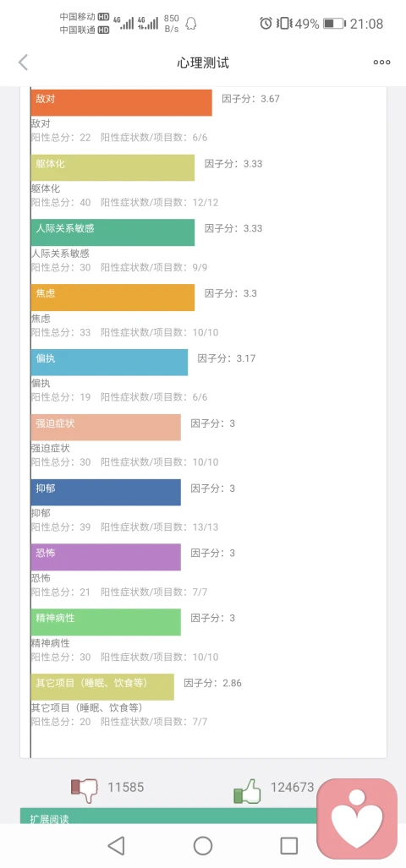Viewport: 406px width, 868px height.
Task: Tap the back arrow in header
Action: pyautogui.click(x=23, y=63)
